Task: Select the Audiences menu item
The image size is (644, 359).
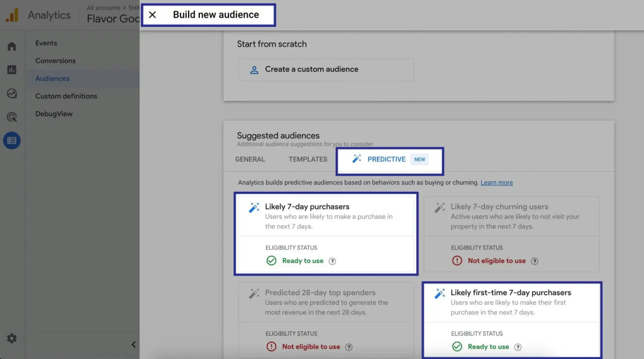Action: click(52, 79)
